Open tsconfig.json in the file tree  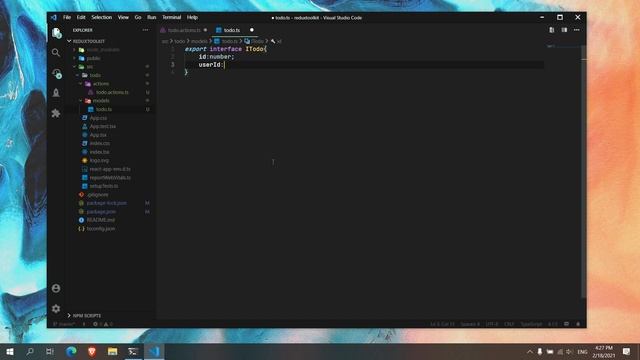(101, 229)
